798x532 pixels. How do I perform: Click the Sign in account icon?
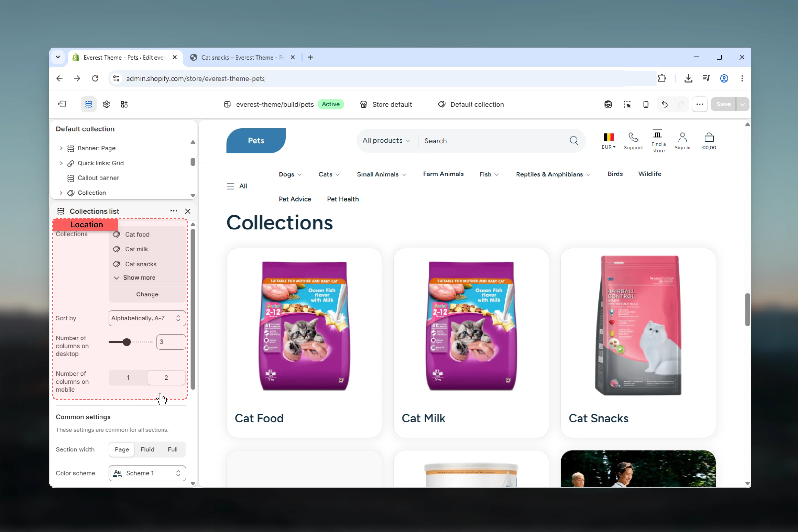coord(682,138)
